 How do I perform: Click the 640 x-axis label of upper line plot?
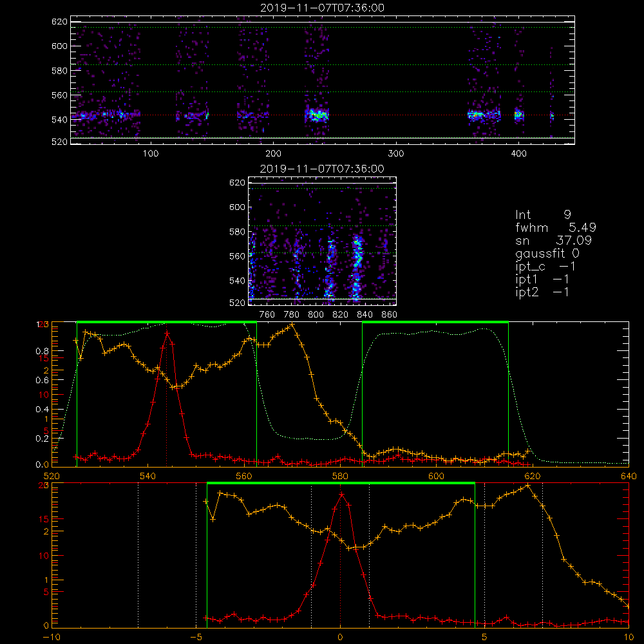[629, 476]
